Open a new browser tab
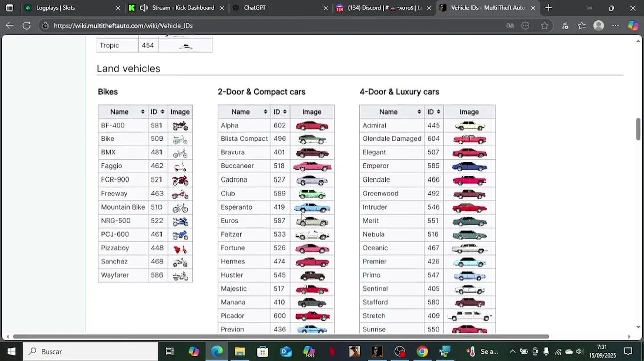 tap(548, 8)
